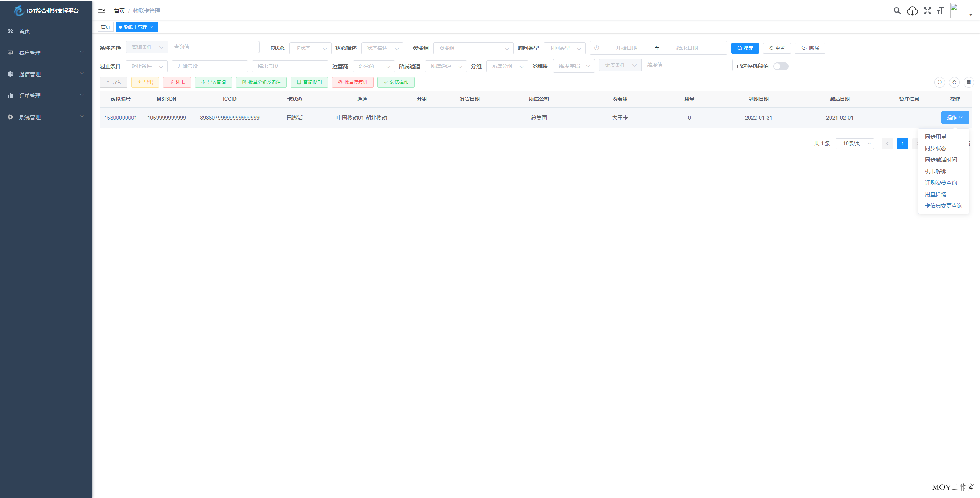Click the 批量停复机 button
980x498 pixels.
pos(353,82)
